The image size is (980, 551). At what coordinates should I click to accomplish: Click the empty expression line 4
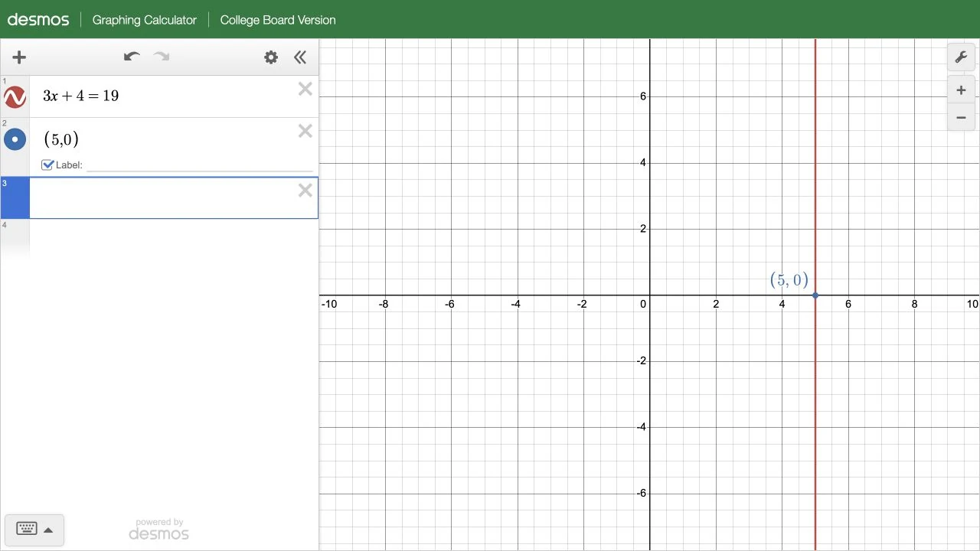coord(173,237)
